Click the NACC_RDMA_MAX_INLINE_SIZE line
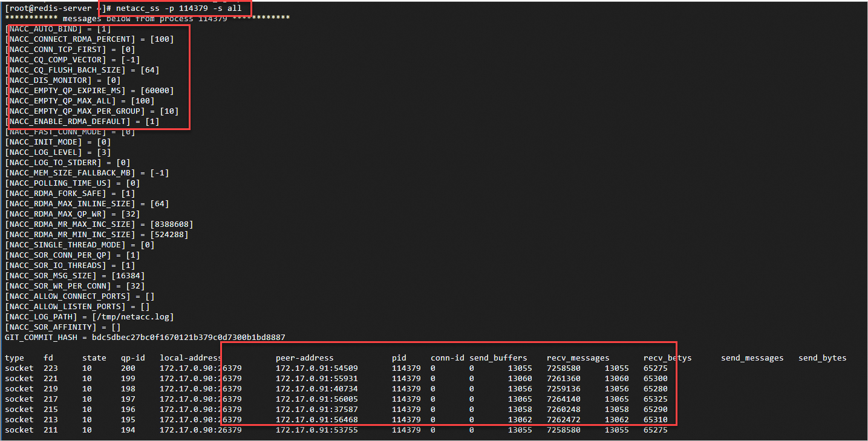The height and width of the screenshot is (441, 868). (x=86, y=204)
